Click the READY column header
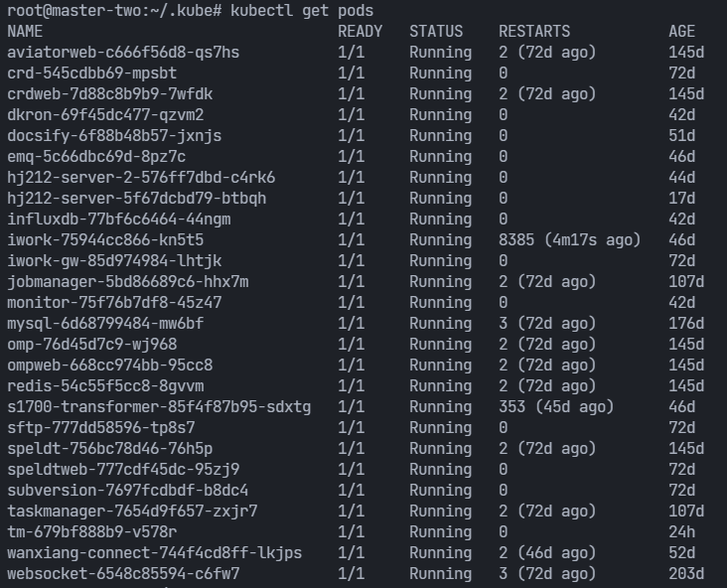This screenshot has height=588, width=727. (x=361, y=32)
